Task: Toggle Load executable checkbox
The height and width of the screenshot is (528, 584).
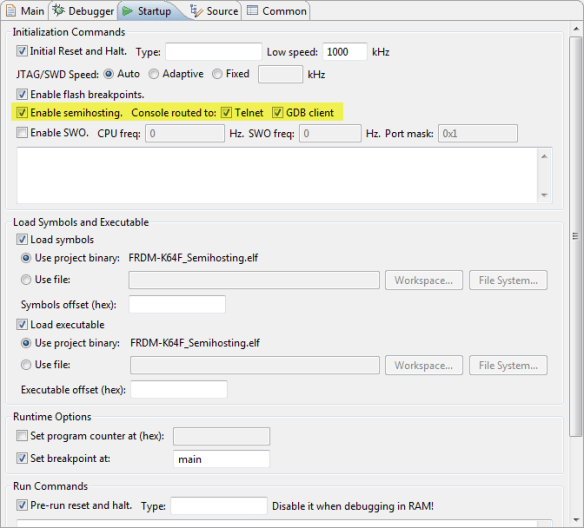Action: pyautogui.click(x=22, y=324)
